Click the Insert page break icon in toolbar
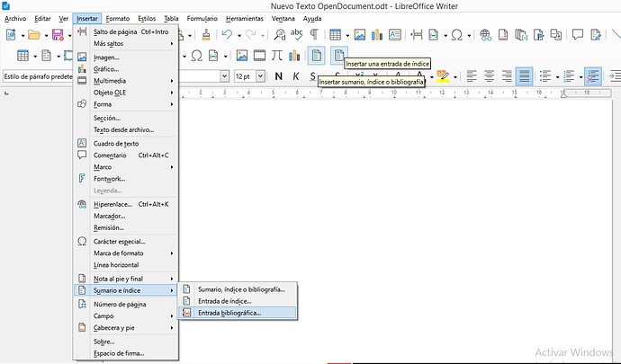This screenshot has width=621, height=364. pyautogui.click(x=416, y=35)
